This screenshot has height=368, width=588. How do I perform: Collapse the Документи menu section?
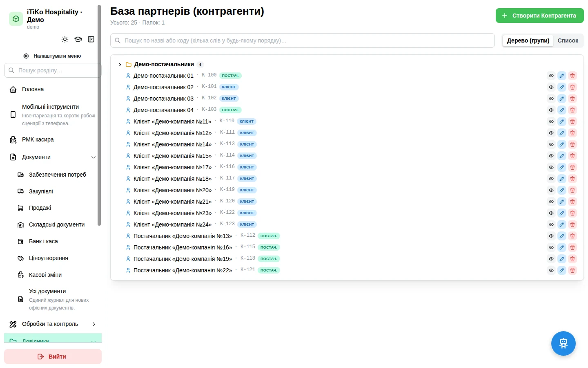(53, 157)
